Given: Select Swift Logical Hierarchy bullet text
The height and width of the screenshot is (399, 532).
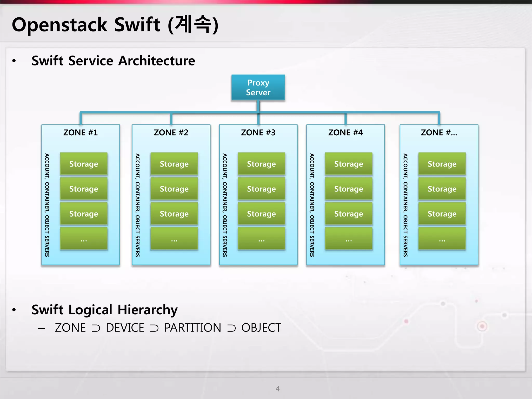Looking at the screenshot, I should click(104, 310).
